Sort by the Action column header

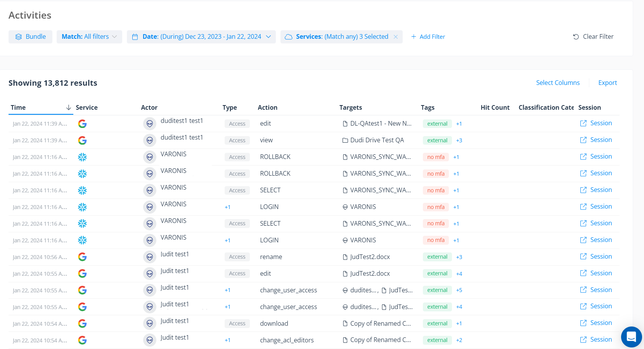267,107
